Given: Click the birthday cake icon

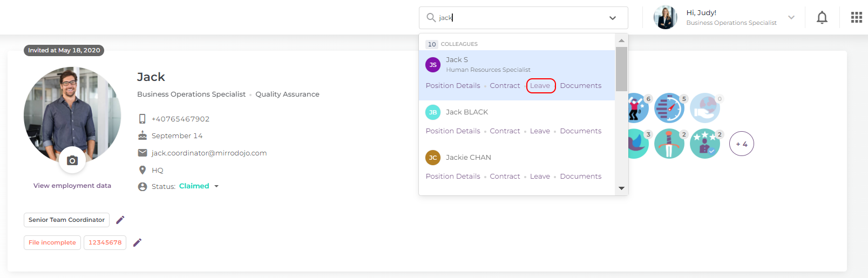Looking at the screenshot, I should pos(143,135).
